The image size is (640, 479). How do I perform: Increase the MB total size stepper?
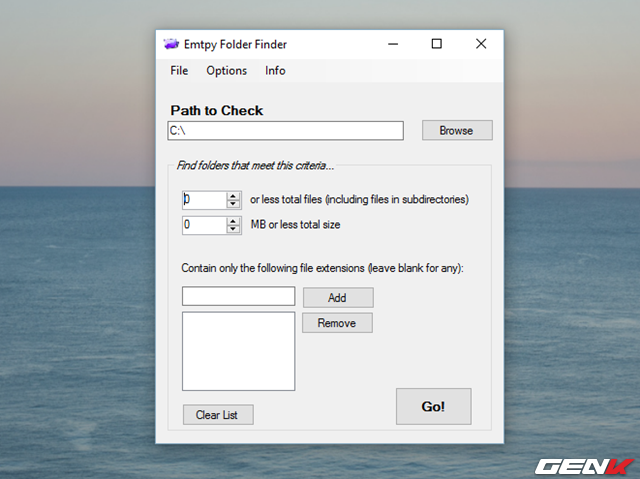(x=234, y=221)
